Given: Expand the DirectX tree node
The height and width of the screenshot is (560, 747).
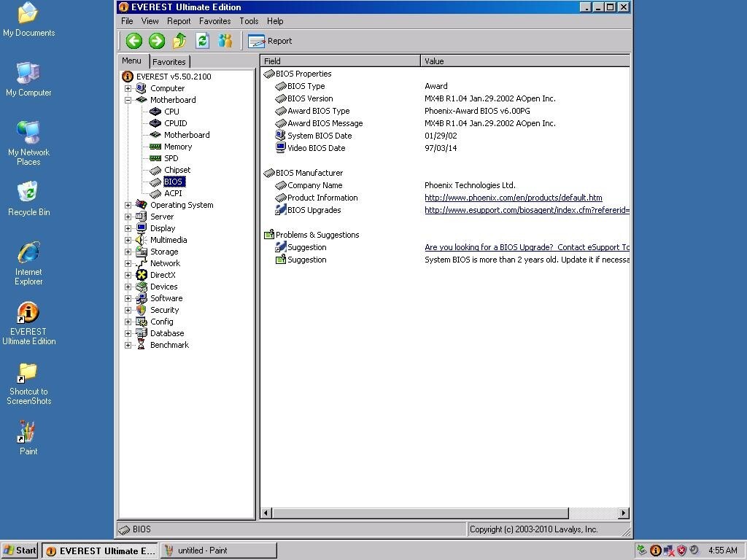Looking at the screenshot, I should 128,275.
